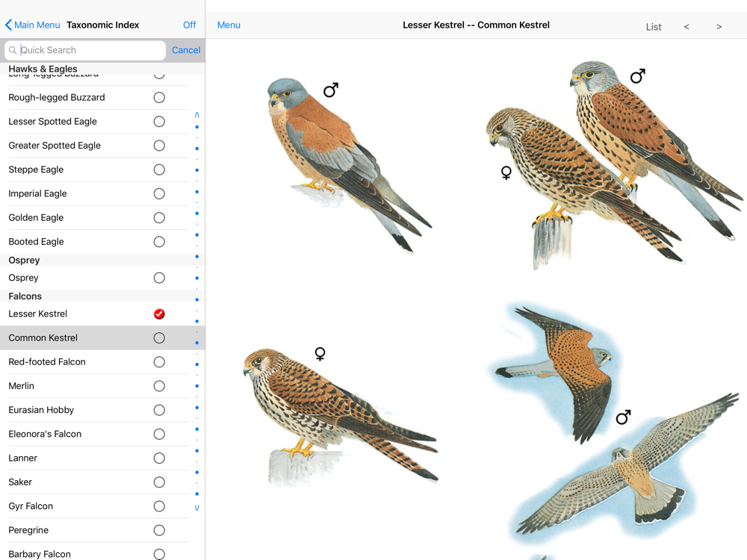Select the Lesser Kestrel entry
The image size is (747, 560).
click(37, 314)
